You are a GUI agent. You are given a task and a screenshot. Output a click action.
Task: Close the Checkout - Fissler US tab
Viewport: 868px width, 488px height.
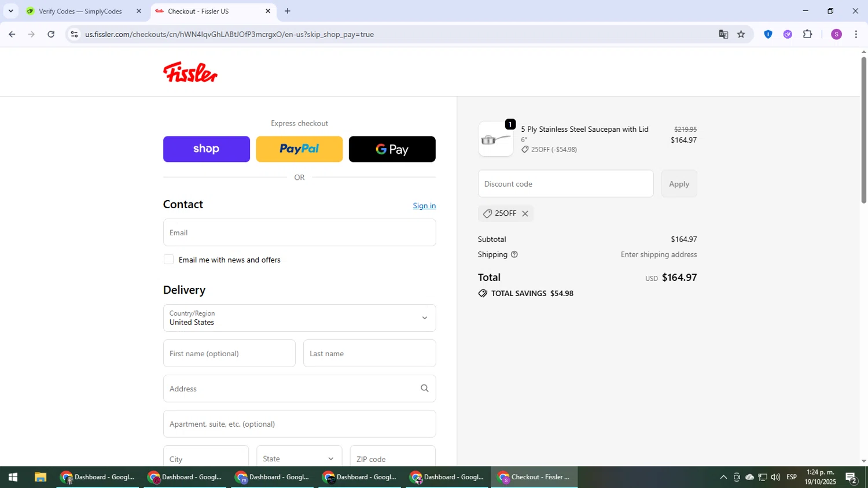click(x=267, y=11)
